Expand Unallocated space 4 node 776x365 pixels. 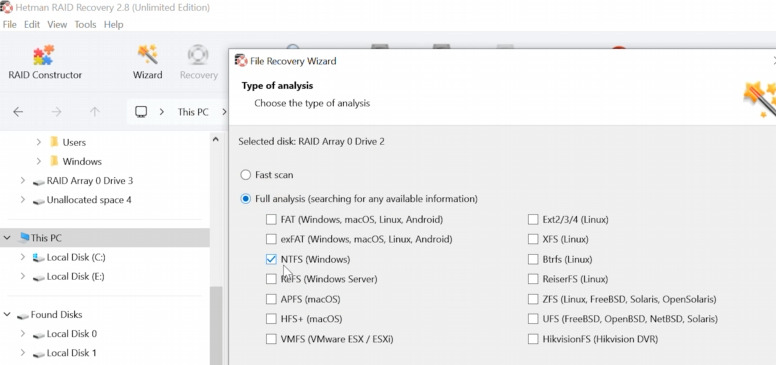tap(23, 200)
